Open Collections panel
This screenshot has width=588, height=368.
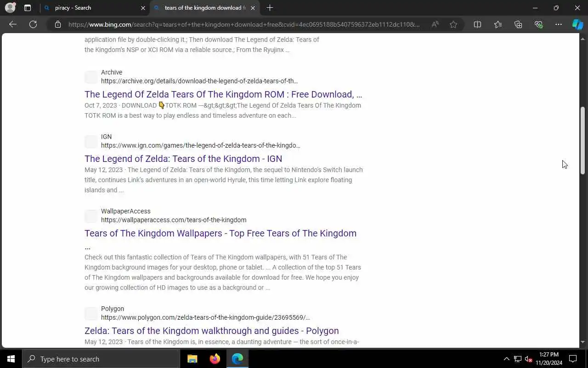(518, 24)
